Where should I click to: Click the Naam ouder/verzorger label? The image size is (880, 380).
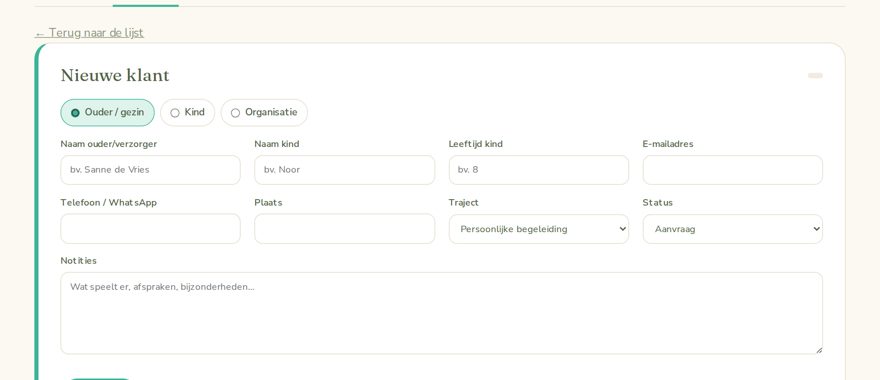(109, 144)
